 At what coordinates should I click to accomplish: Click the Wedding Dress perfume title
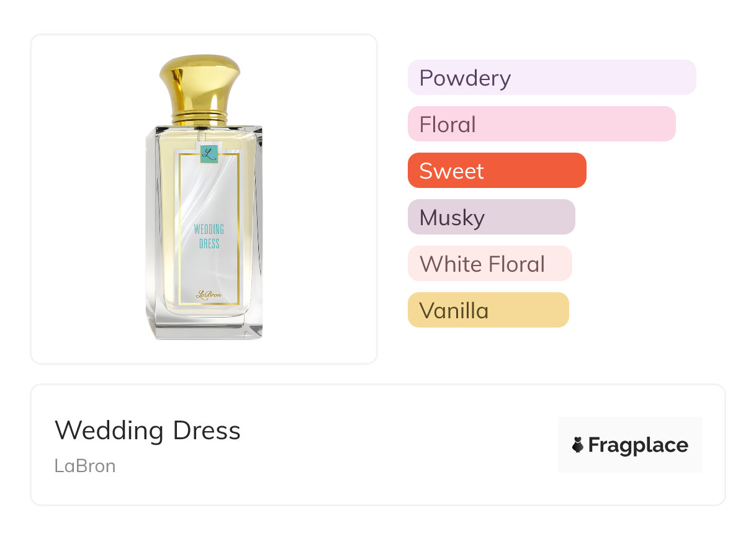148,431
